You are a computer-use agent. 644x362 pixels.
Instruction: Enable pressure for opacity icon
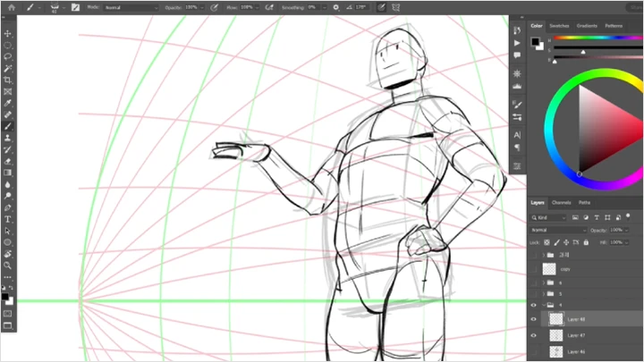(214, 7)
